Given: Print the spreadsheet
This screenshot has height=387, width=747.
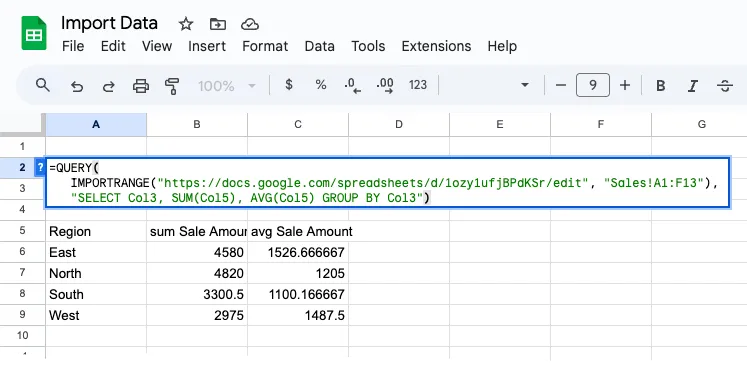Looking at the screenshot, I should click(x=141, y=86).
